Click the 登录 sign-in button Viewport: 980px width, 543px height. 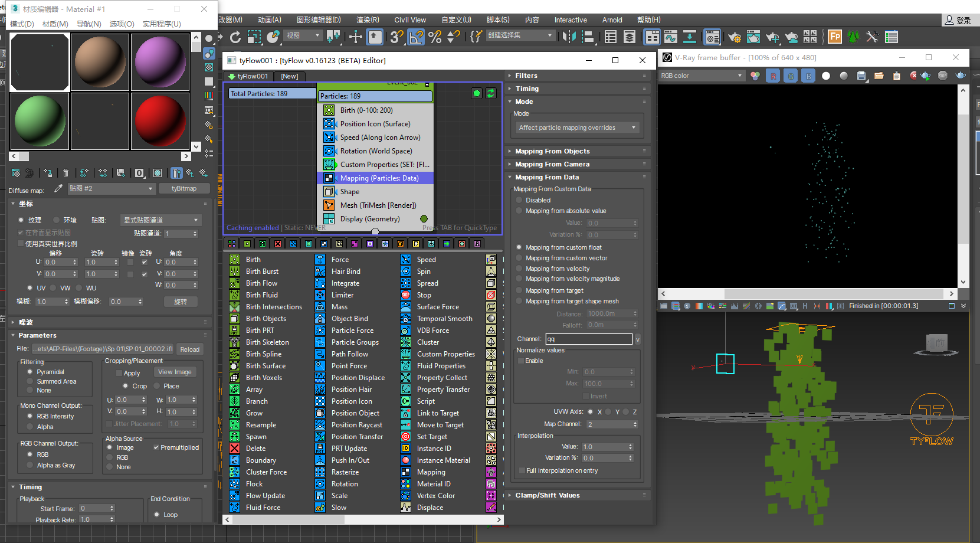(x=958, y=20)
